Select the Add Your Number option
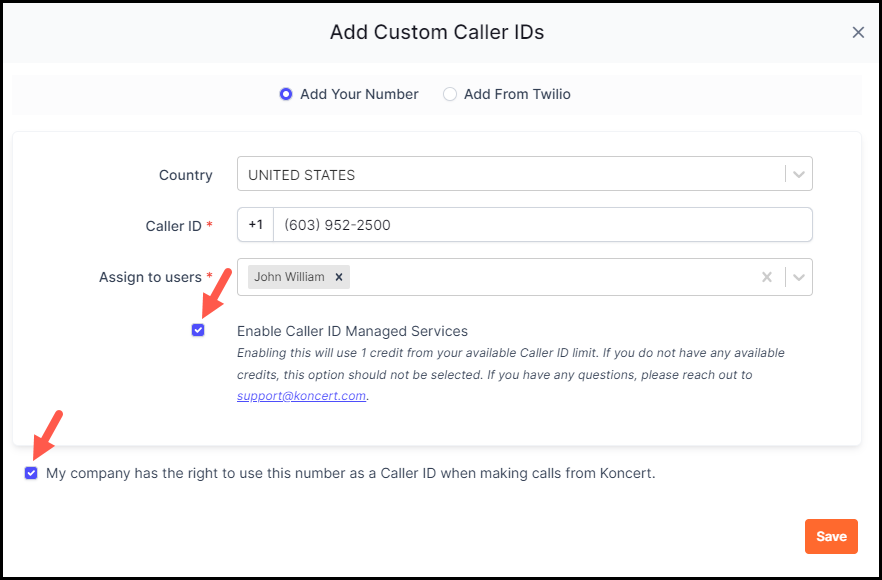The height and width of the screenshot is (580, 882). pyautogui.click(x=286, y=94)
